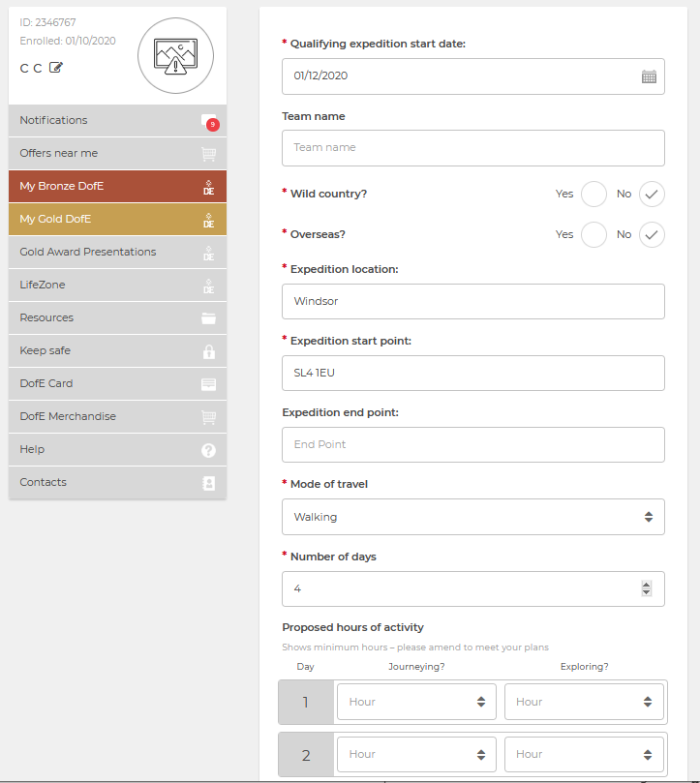Select Yes for Wild country
The width and height of the screenshot is (700, 783).
pyautogui.click(x=593, y=194)
